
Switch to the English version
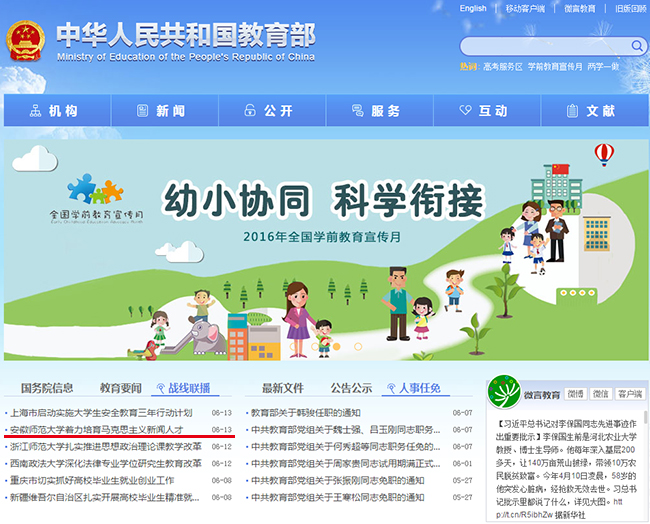[473, 9]
